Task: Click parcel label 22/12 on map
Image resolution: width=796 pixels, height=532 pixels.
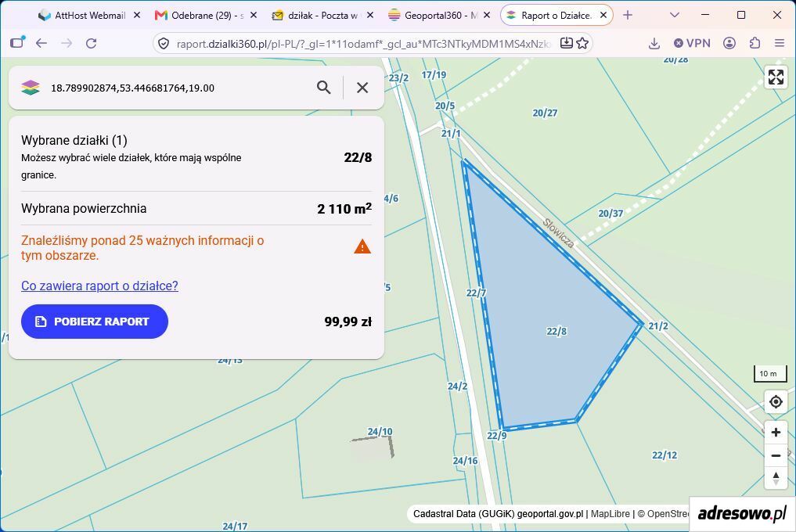Action: click(x=665, y=455)
